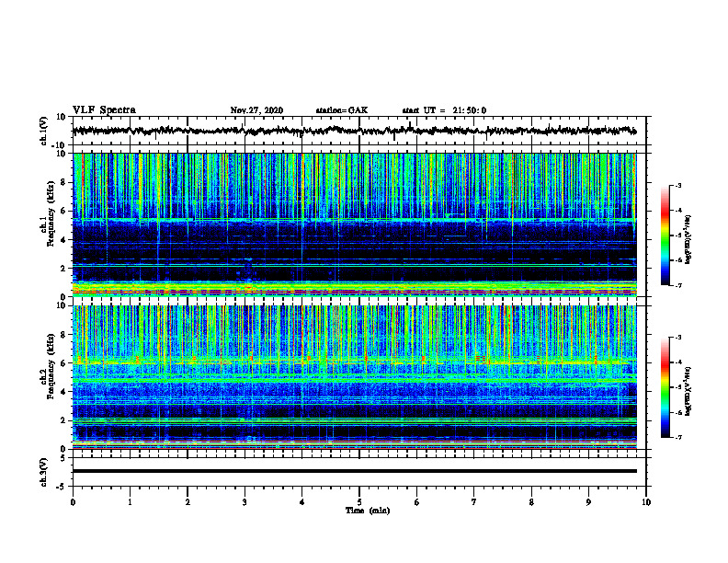Click the 'VLF Spectra' title text

pyautogui.click(x=104, y=110)
